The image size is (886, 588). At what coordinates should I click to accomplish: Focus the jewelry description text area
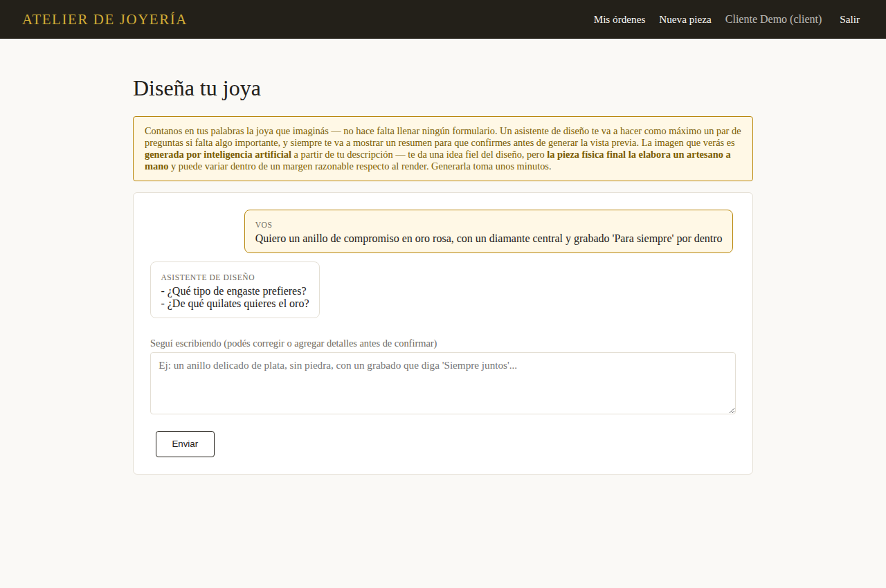click(443, 383)
